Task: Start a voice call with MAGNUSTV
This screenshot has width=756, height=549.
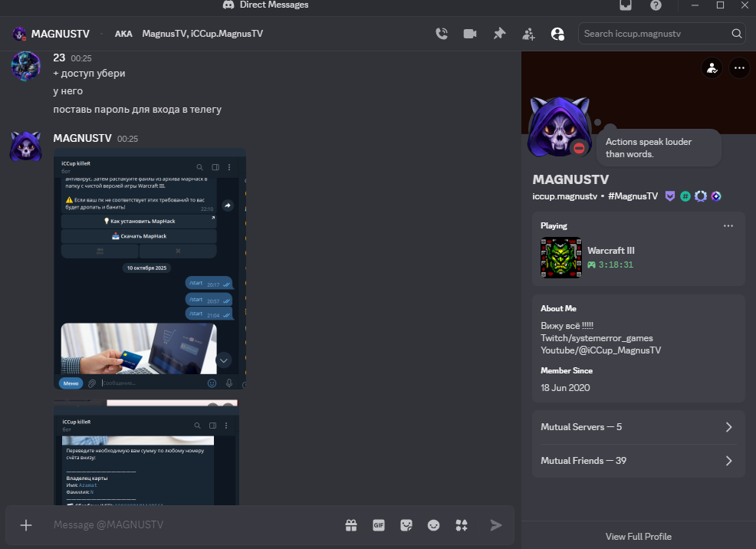Action: (442, 34)
